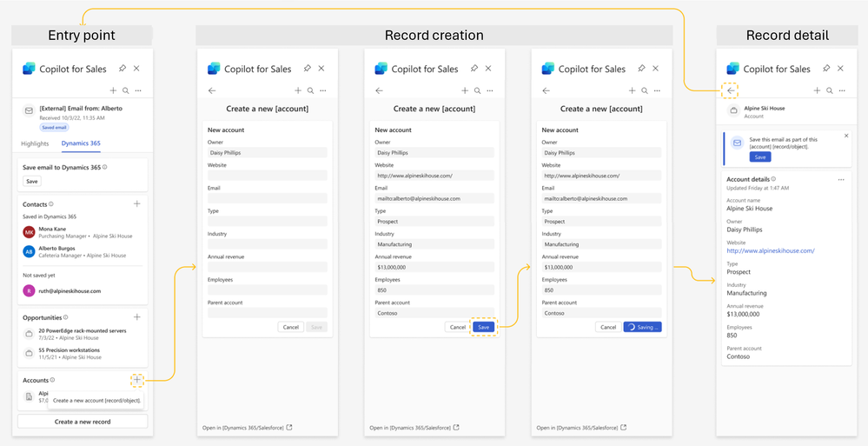Image resolution: width=868 pixels, height=446 pixels.
Task: Click the blank Type field
Action: pyautogui.click(x=268, y=221)
